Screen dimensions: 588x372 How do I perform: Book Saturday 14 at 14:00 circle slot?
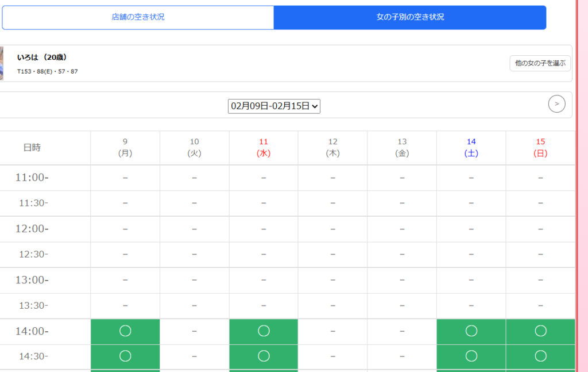coord(471,331)
